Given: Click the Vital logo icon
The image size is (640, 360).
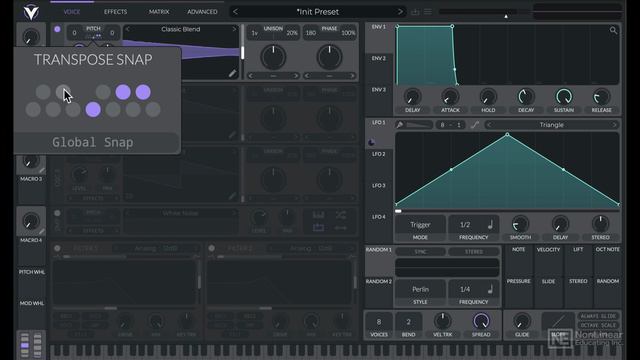Looking at the screenshot, I should point(31,12).
